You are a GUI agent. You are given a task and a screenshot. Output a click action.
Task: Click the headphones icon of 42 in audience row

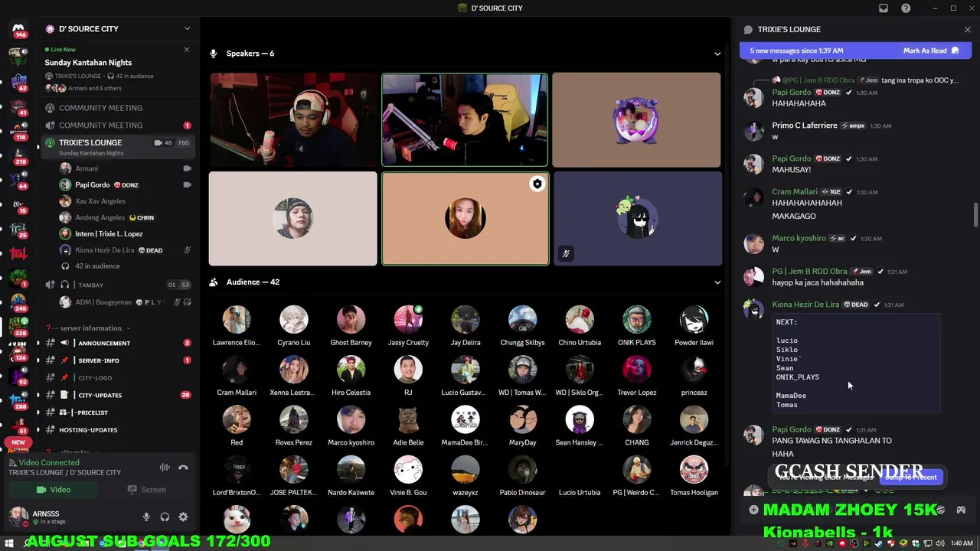coord(65,266)
